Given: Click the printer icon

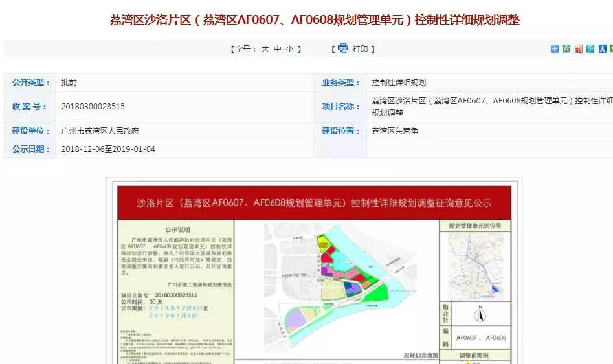Looking at the screenshot, I should (343, 48).
